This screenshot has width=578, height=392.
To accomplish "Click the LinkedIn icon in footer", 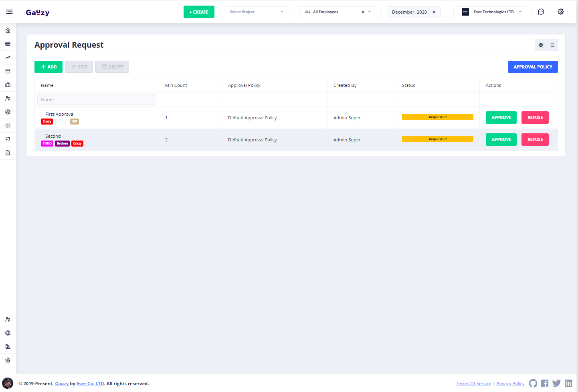I will [568, 383].
